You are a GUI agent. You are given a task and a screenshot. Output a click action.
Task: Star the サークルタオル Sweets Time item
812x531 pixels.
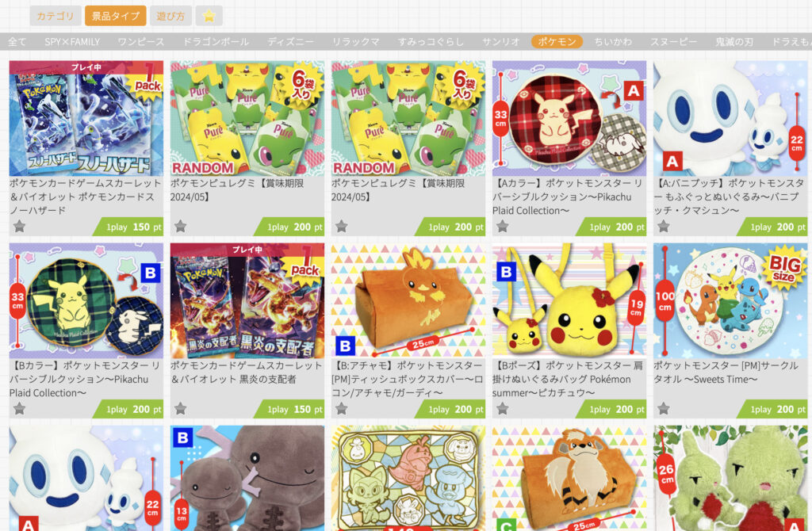coord(664,409)
